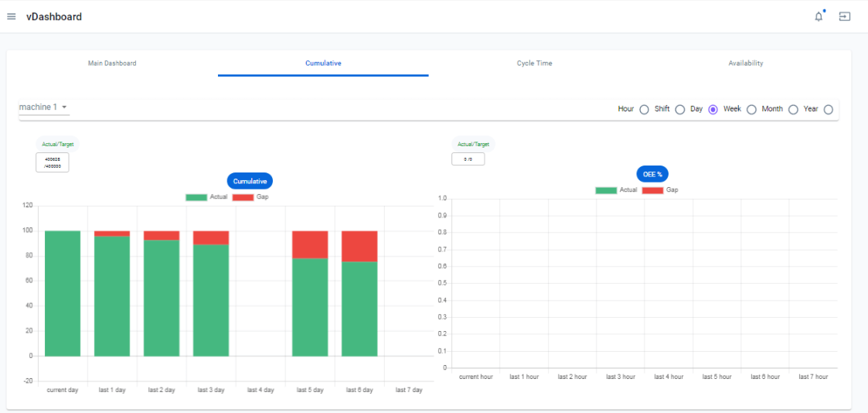
Task: Open the notifications bell
Action: click(x=819, y=16)
